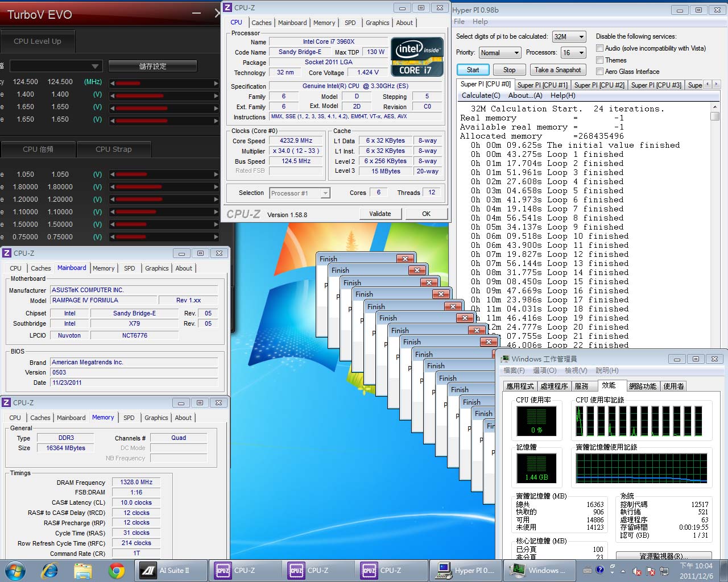Screen dimensions: 728x582
Task: Click the 儲存設定 save button in TurboV
Action: (152, 66)
